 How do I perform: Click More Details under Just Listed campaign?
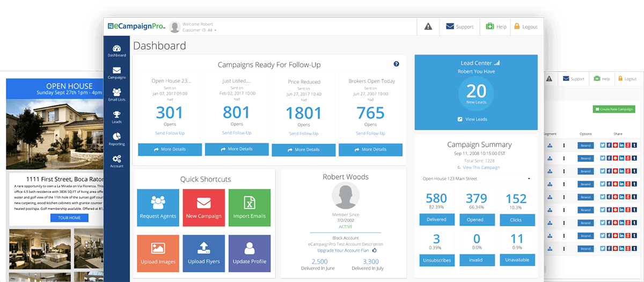coord(236,149)
